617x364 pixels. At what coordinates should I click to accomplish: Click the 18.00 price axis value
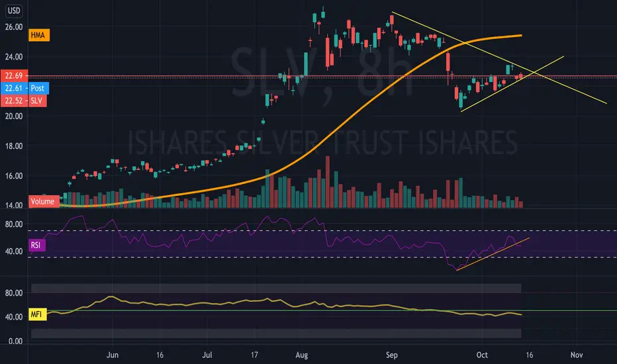click(x=14, y=146)
